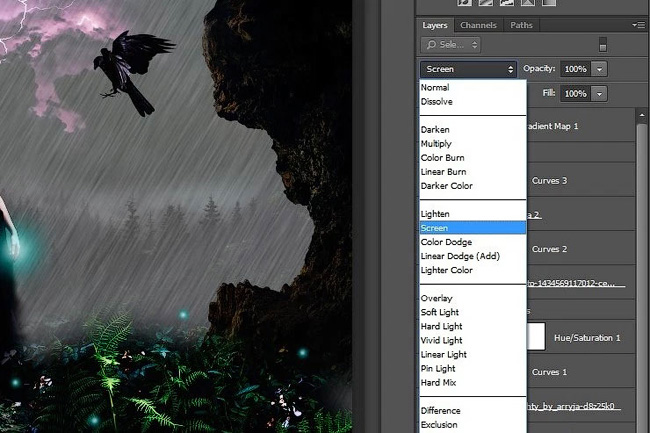Click the Opacity 100% value field

[575, 69]
